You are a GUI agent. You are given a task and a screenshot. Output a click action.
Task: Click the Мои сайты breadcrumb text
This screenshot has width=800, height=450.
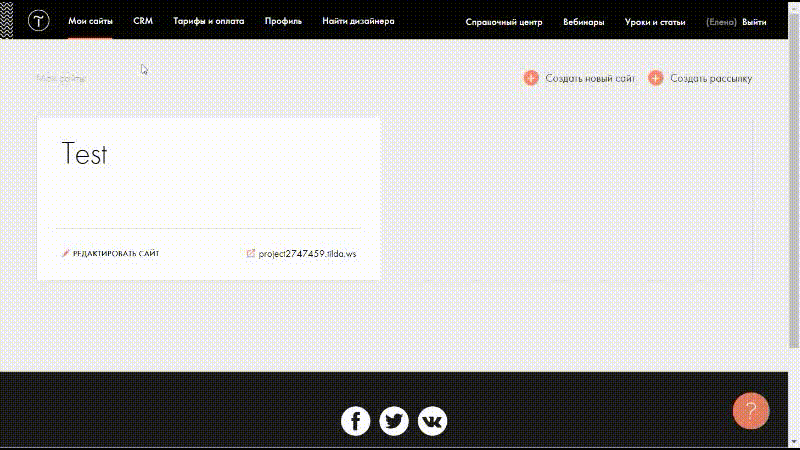coord(61,79)
